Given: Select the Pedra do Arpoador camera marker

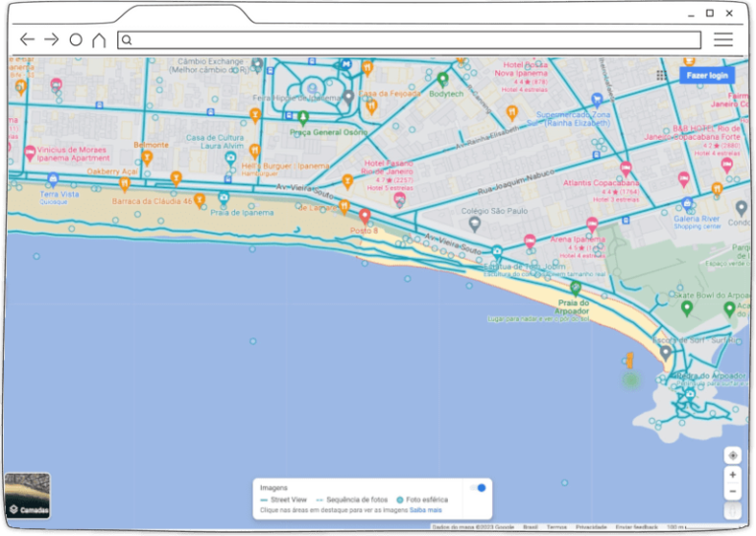Looking at the screenshot, I should tap(690, 394).
